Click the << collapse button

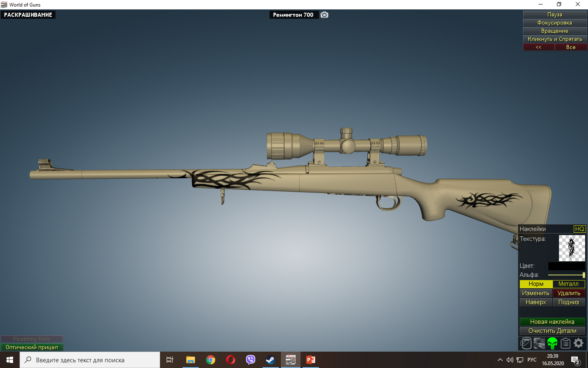click(x=539, y=47)
